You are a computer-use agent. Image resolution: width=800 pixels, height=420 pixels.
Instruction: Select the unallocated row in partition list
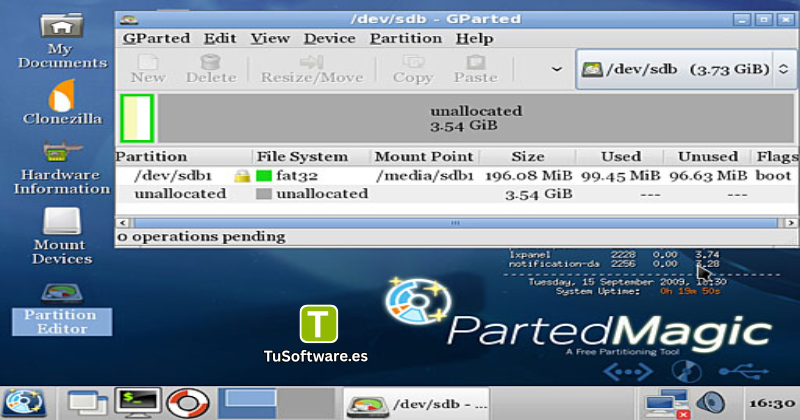point(457,194)
